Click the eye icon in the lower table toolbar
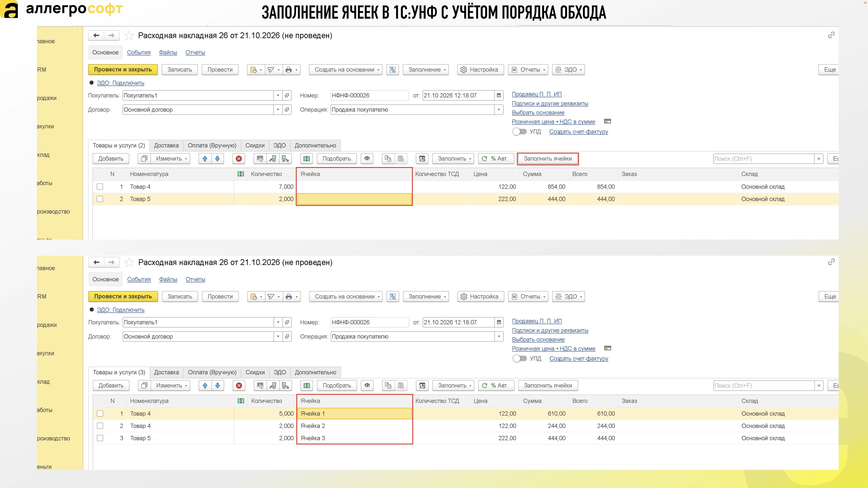The width and height of the screenshot is (868, 488). [367, 386]
